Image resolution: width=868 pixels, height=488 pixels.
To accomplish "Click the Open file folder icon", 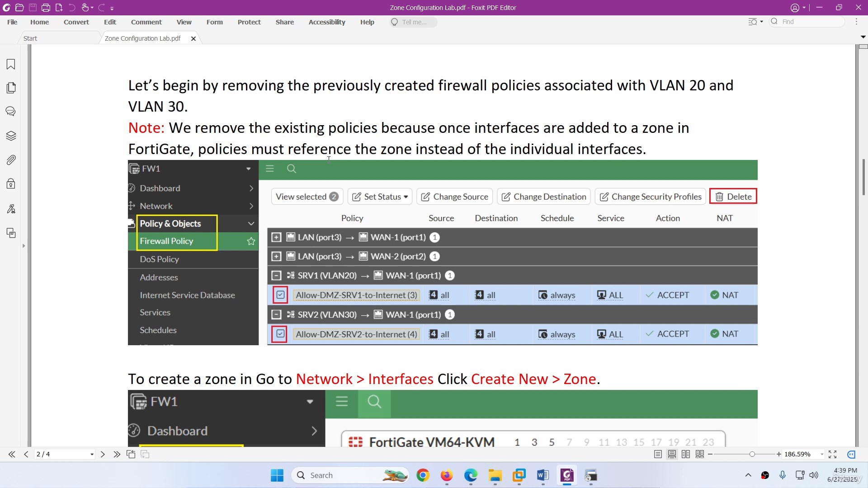I will click(19, 8).
